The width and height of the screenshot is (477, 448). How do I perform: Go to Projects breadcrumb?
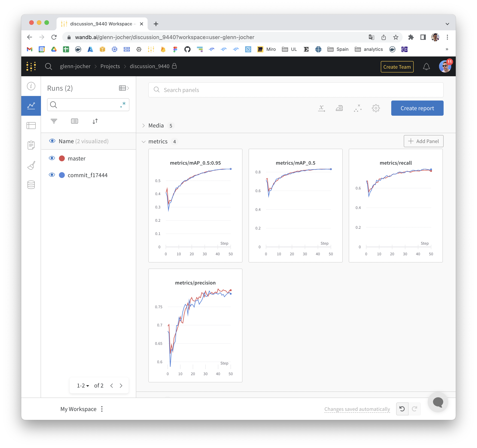coord(110,66)
